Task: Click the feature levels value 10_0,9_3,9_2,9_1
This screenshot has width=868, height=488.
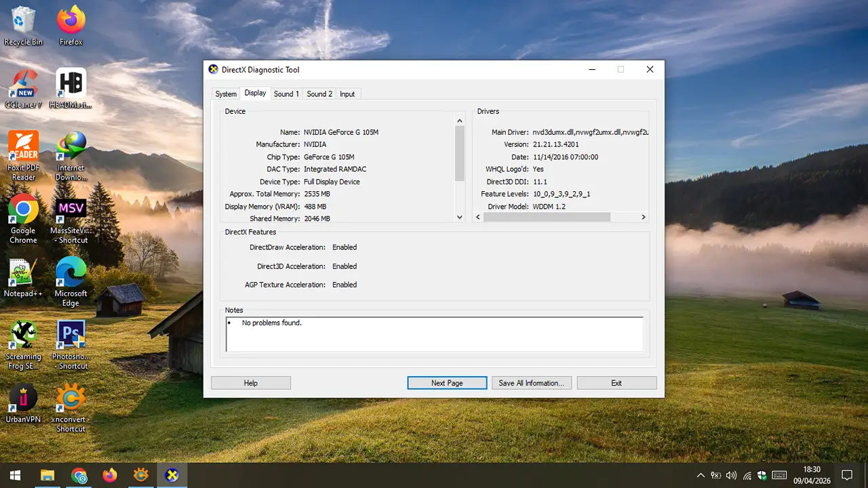Action: click(x=561, y=194)
